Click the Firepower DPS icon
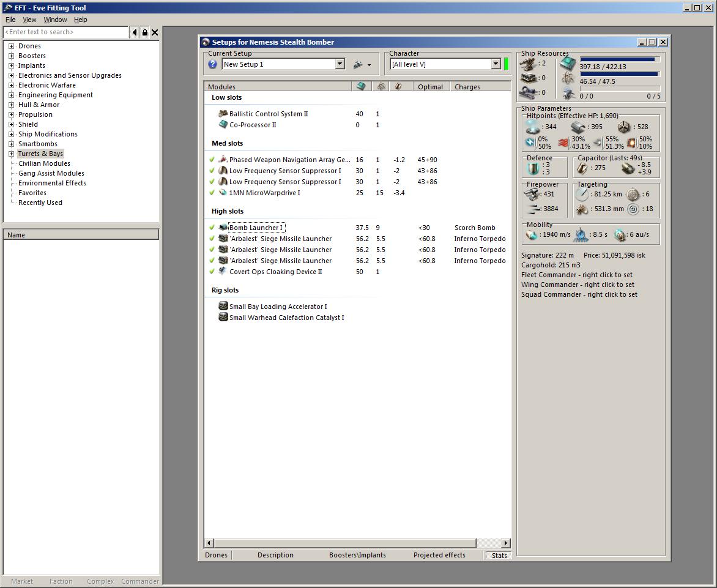The image size is (717, 588). (532, 195)
